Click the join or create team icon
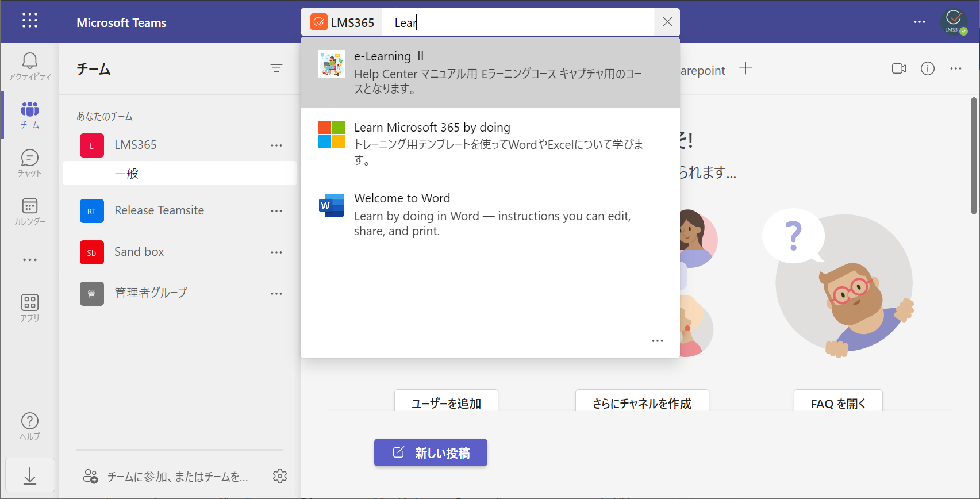The height and width of the screenshot is (499, 980). click(91, 476)
